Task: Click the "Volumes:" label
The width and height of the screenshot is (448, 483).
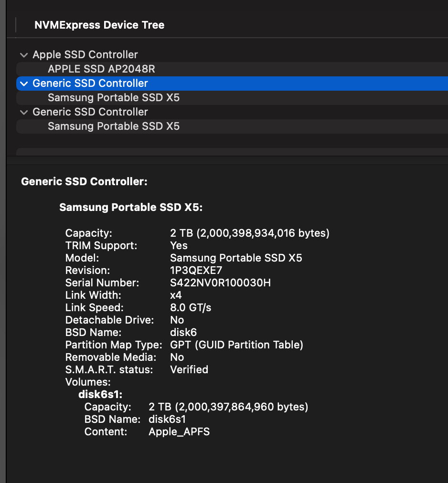Action: [88, 382]
